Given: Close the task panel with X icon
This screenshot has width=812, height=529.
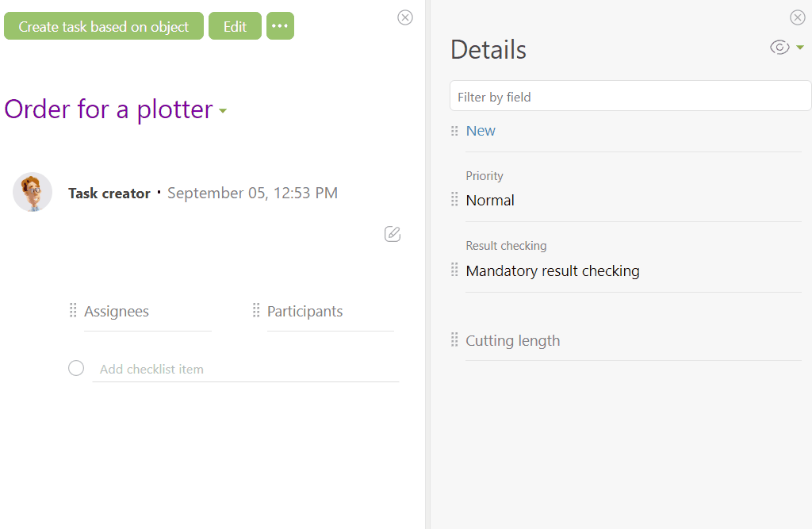Looking at the screenshot, I should [x=405, y=17].
